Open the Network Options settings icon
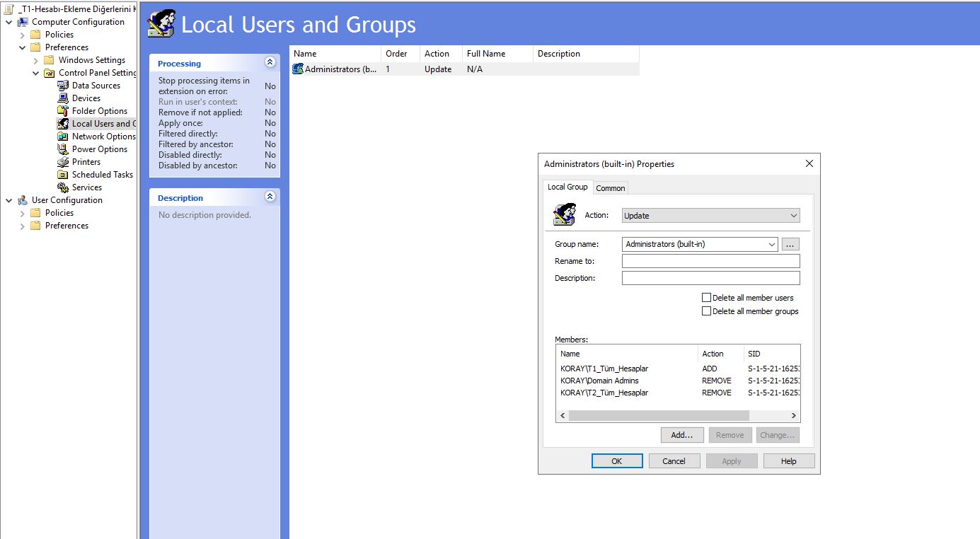This screenshot has height=539, width=980. (x=62, y=136)
